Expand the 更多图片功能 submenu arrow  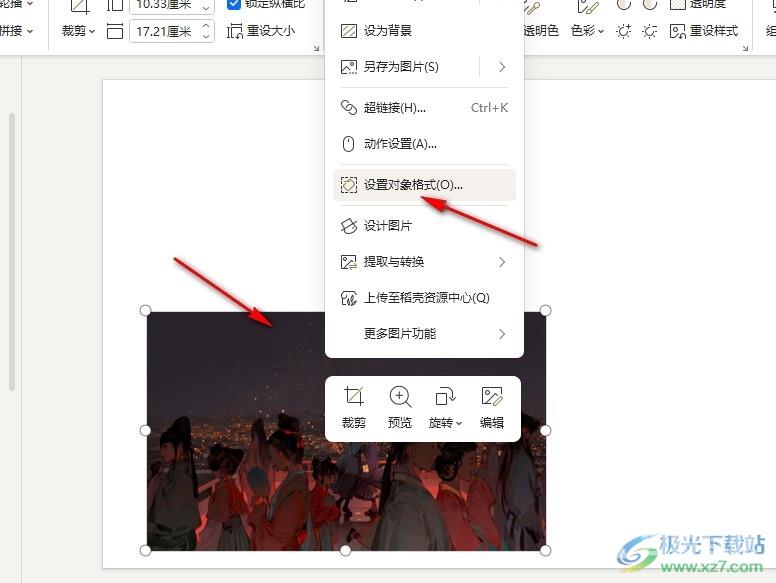(x=502, y=334)
